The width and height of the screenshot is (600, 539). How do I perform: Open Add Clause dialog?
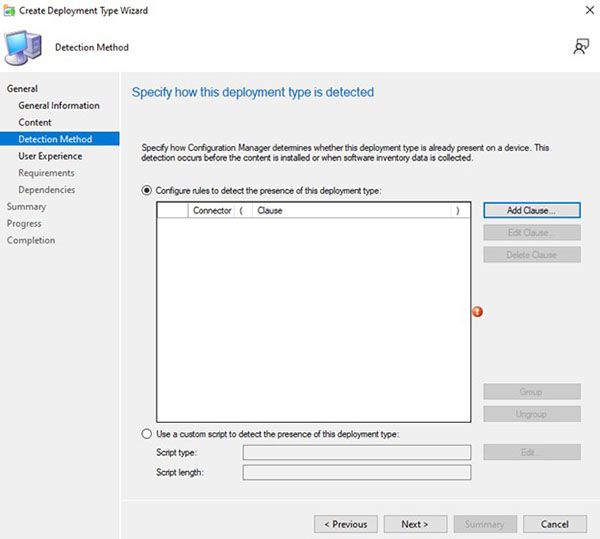532,210
